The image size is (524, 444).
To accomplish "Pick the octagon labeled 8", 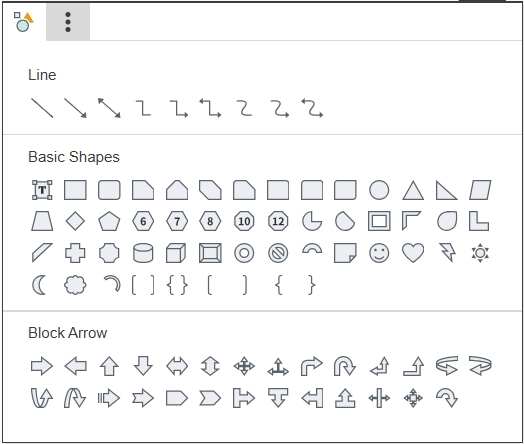I will click(210, 221).
